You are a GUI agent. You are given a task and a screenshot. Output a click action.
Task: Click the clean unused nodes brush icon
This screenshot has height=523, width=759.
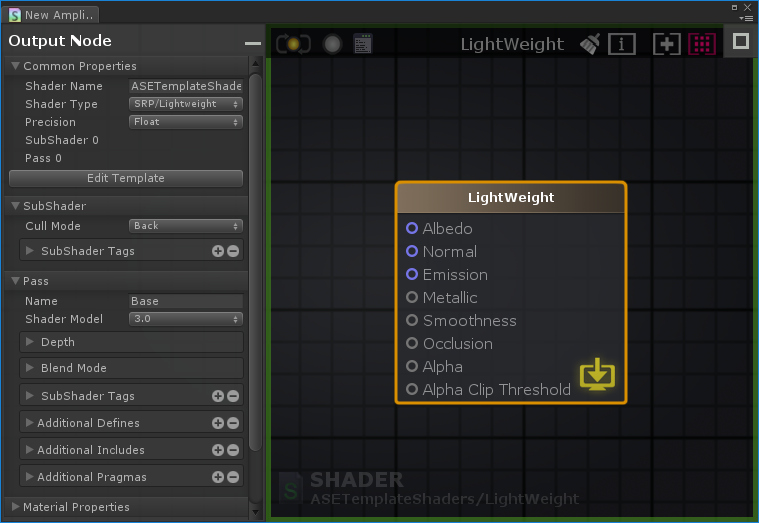pos(590,44)
